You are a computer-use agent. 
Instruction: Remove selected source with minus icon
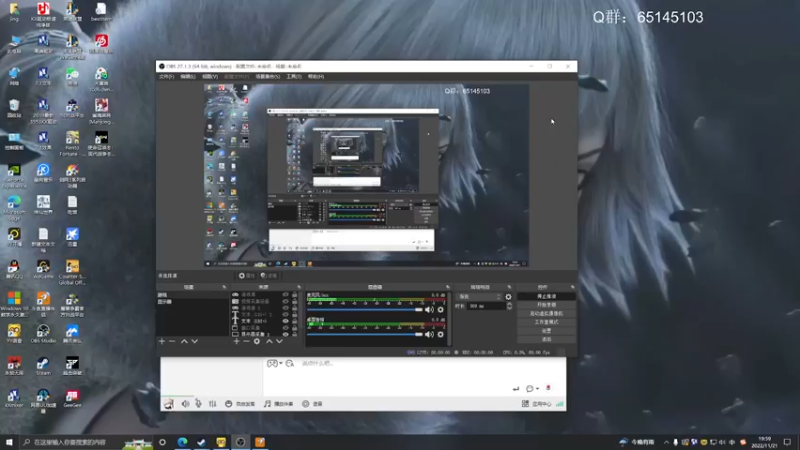coord(246,341)
